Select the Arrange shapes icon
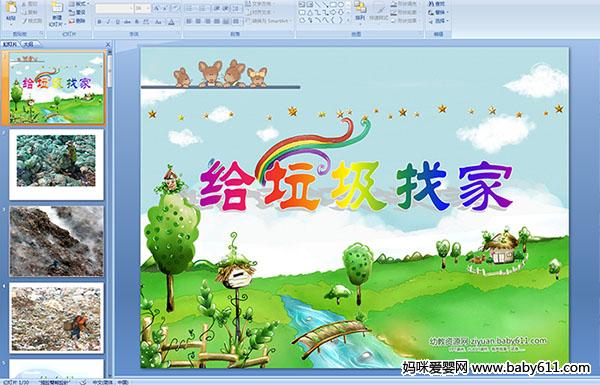This screenshot has width=600, height=385. [x=360, y=7]
